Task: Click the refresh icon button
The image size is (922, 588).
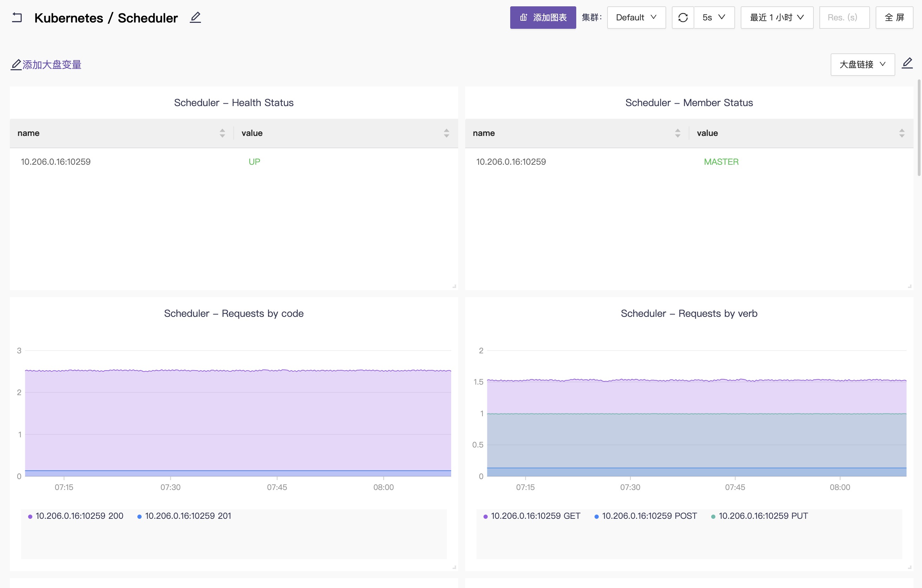Action: 683,18
